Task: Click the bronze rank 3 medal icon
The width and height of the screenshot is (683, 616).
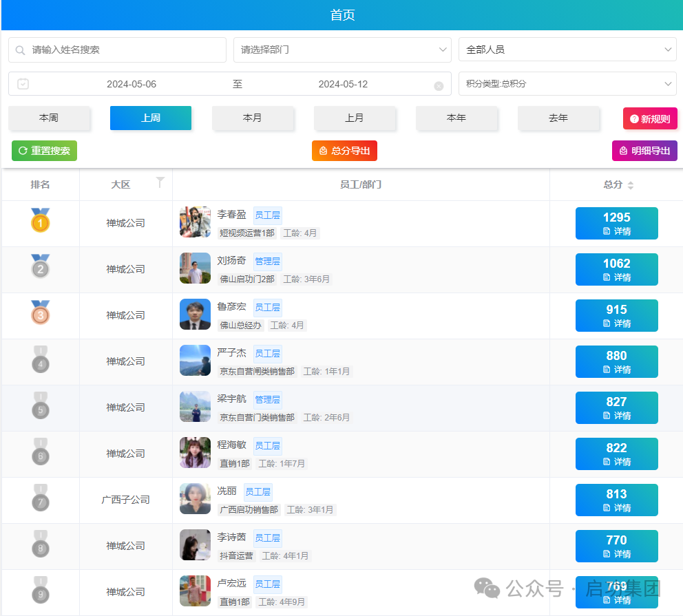Action: tap(41, 313)
